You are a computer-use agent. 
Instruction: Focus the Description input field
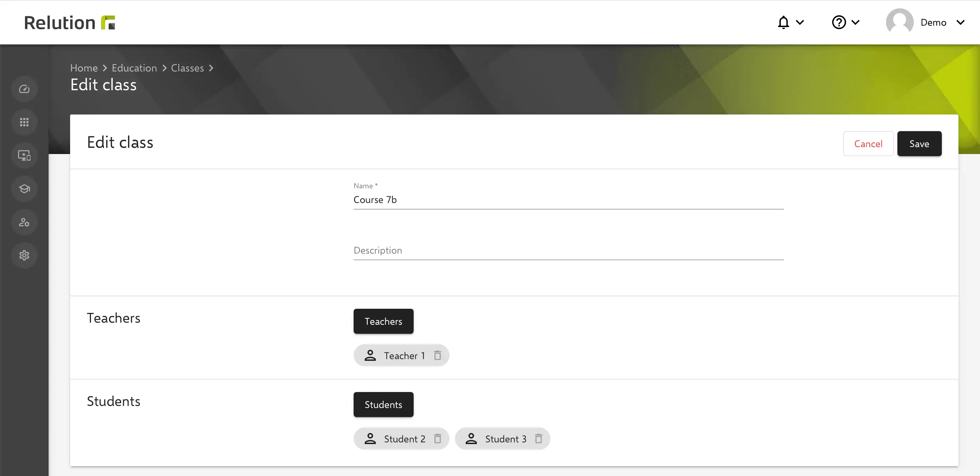coord(568,250)
